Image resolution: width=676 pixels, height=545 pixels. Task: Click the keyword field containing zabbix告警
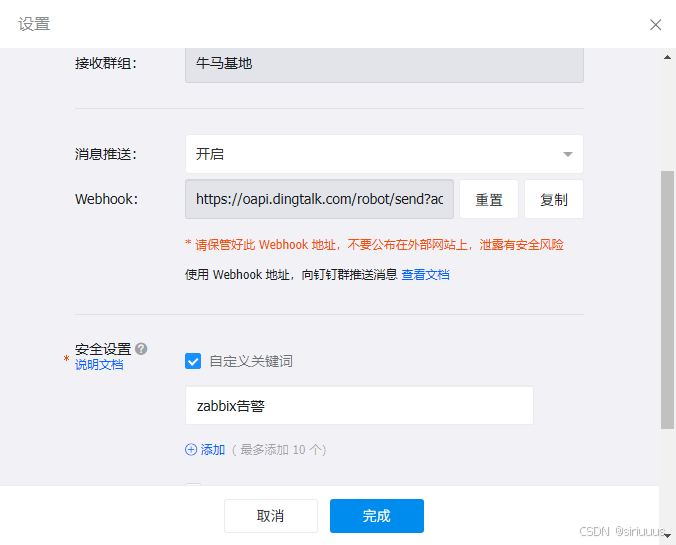(359, 405)
